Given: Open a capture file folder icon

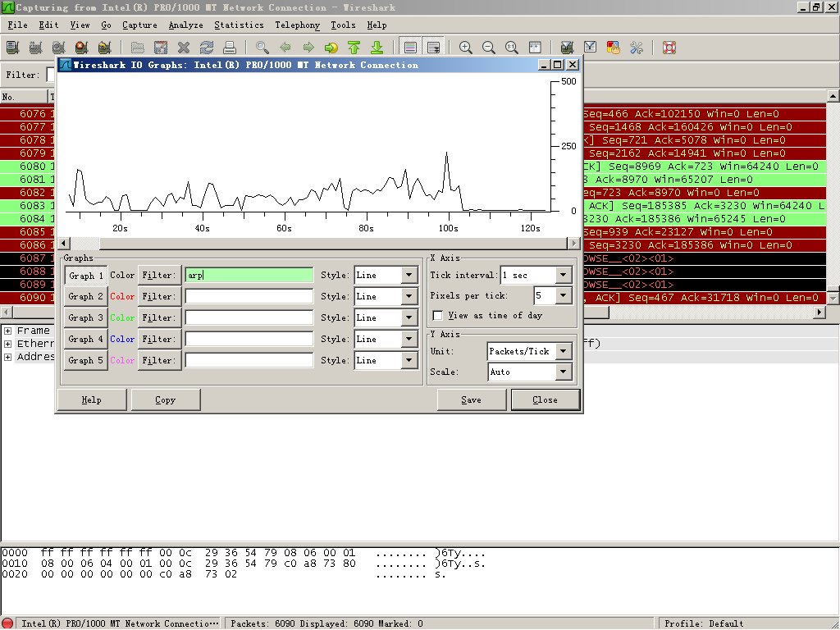Looking at the screenshot, I should coord(138,48).
